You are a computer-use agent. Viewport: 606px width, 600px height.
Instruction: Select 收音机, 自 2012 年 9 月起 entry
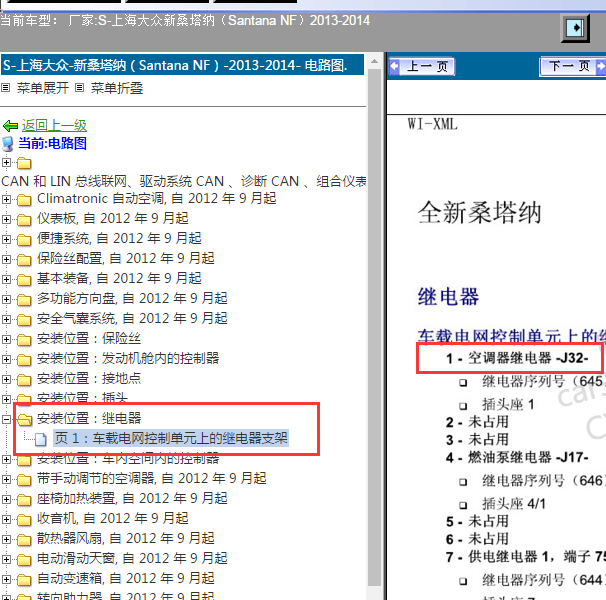coord(112,519)
